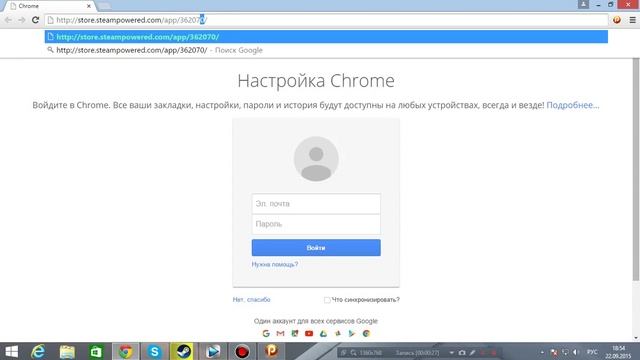Open Steam from the taskbar

pyautogui.click(x=183, y=351)
